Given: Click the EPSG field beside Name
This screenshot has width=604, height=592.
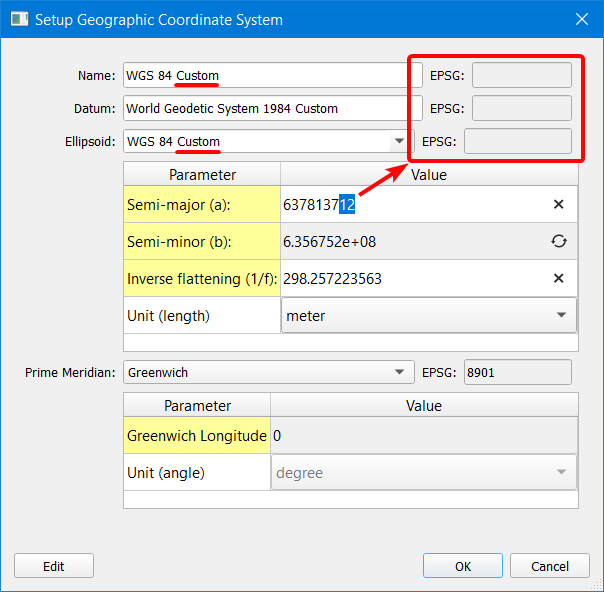Looking at the screenshot, I should (x=521, y=76).
